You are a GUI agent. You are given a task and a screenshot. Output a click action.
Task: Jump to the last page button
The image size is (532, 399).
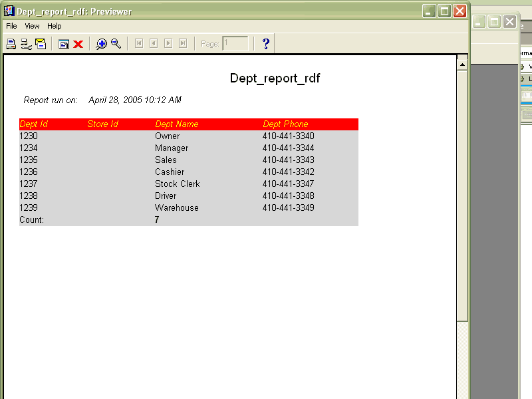183,44
